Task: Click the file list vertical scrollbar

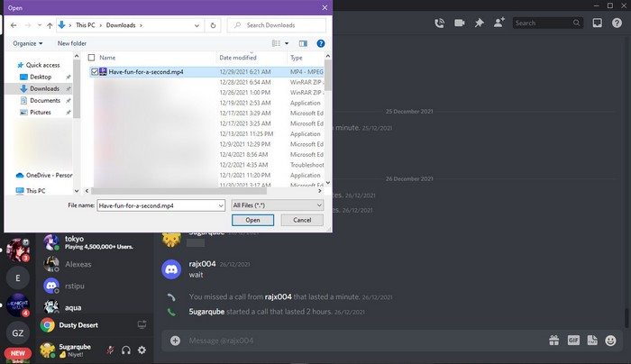Action: coord(328,75)
